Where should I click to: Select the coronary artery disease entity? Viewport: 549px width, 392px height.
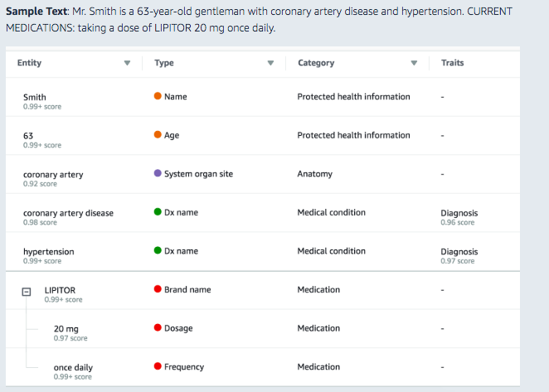[x=68, y=213]
